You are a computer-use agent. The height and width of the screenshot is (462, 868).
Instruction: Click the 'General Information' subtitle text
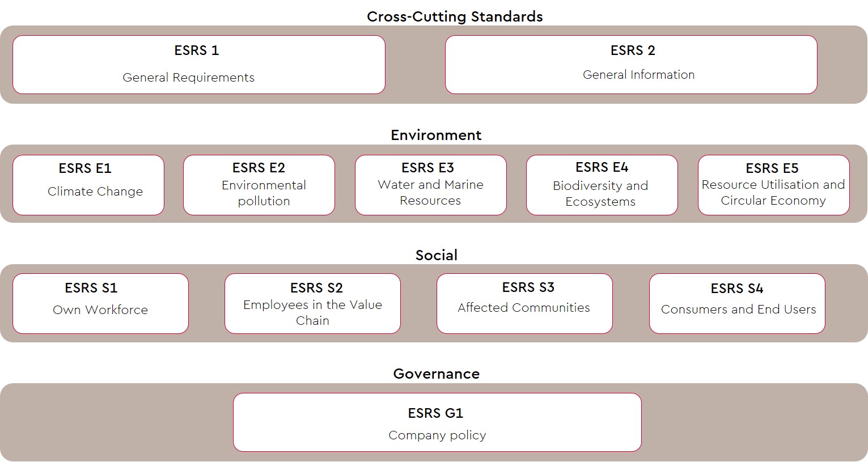[x=638, y=75]
